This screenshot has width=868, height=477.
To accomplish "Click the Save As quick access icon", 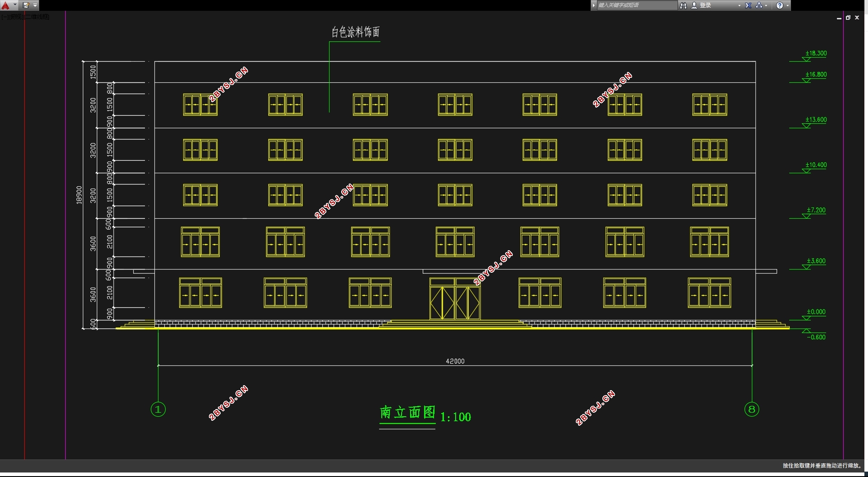I will pyautogui.click(x=26, y=5).
